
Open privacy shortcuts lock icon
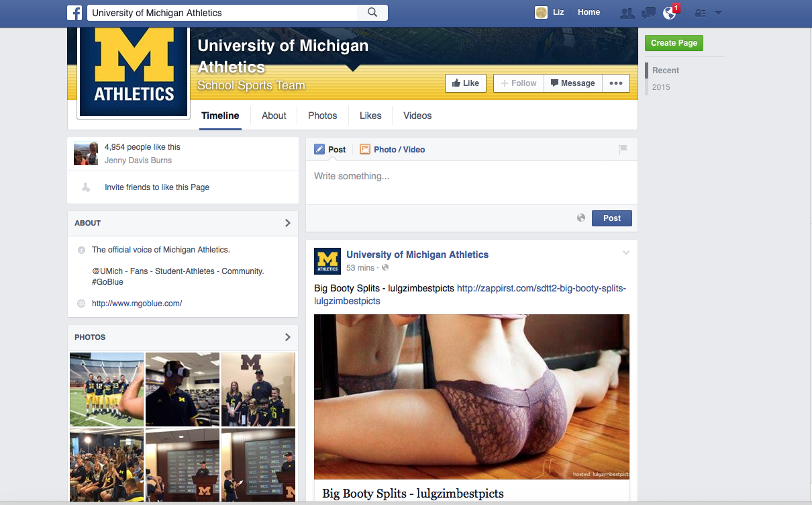pyautogui.click(x=700, y=13)
